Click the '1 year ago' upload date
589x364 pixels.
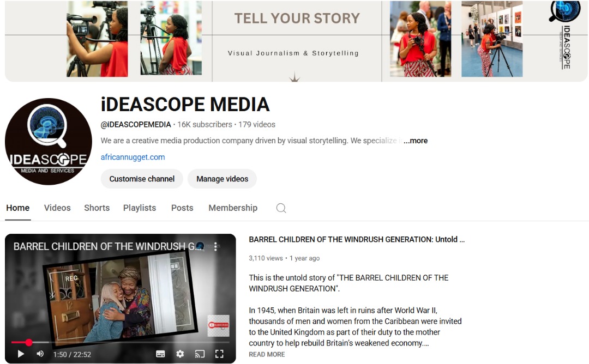305,258
